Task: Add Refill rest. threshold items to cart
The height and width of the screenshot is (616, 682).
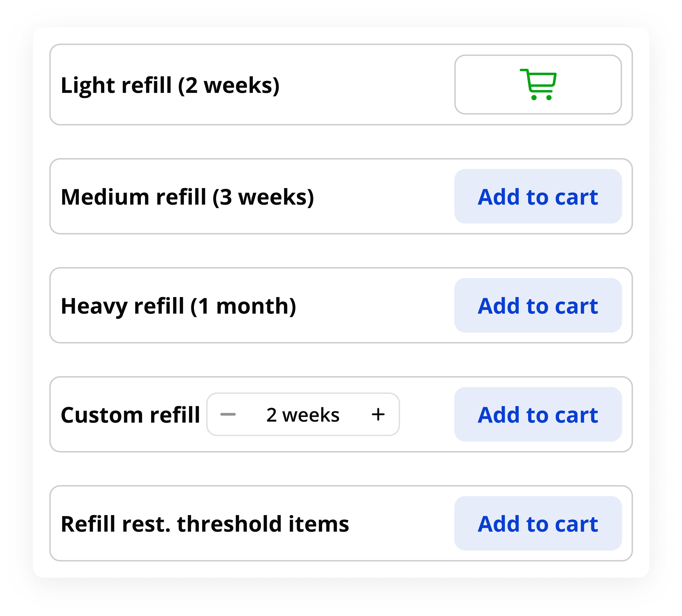Action: [538, 523]
